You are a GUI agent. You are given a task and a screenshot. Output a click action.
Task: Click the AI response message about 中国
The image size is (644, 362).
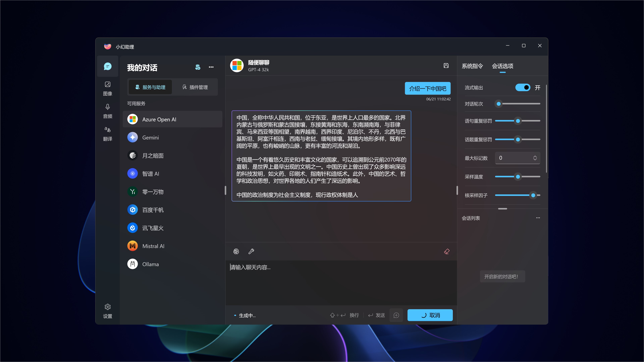321,156
